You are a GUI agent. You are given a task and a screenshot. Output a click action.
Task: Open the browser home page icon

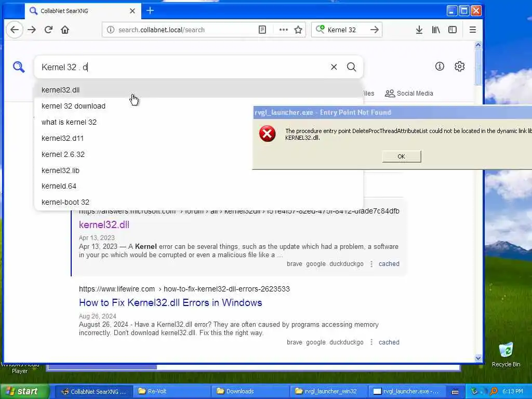(65, 30)
